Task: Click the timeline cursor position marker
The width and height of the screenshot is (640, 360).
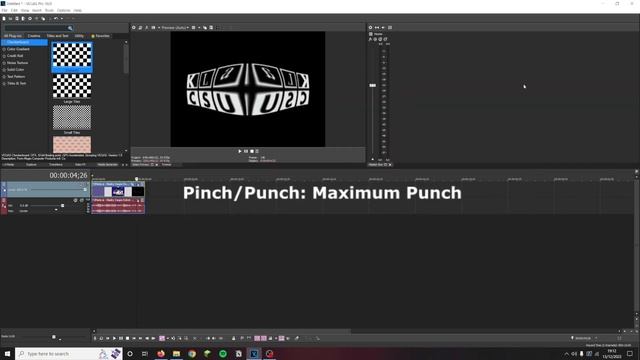Action: [x=137, y=179]
